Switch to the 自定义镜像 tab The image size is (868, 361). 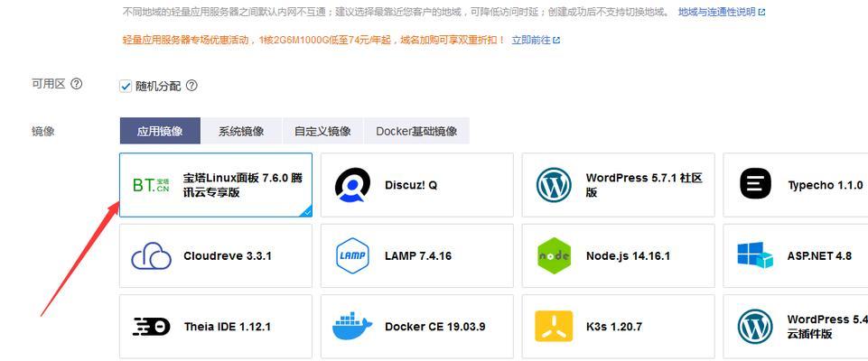coord(322,131)
